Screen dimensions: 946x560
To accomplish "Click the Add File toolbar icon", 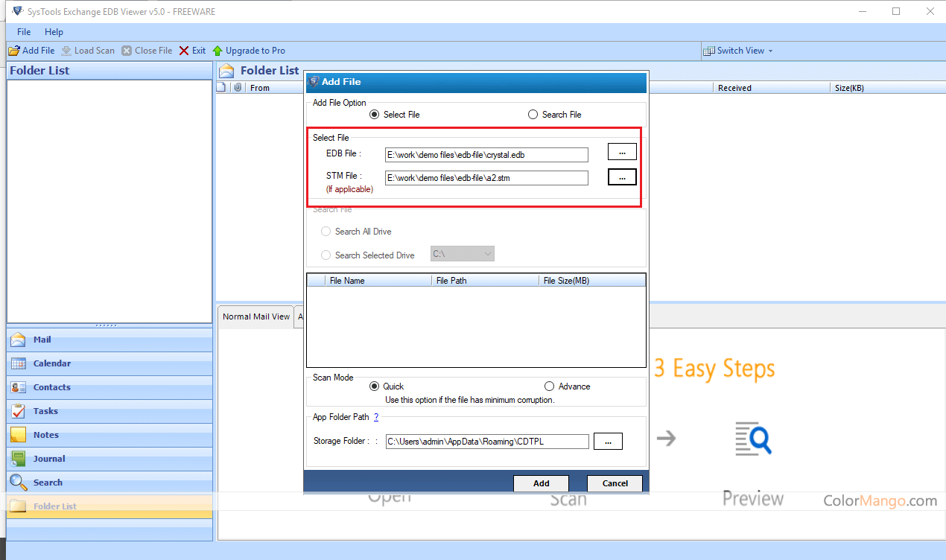I will pos(13,51).
